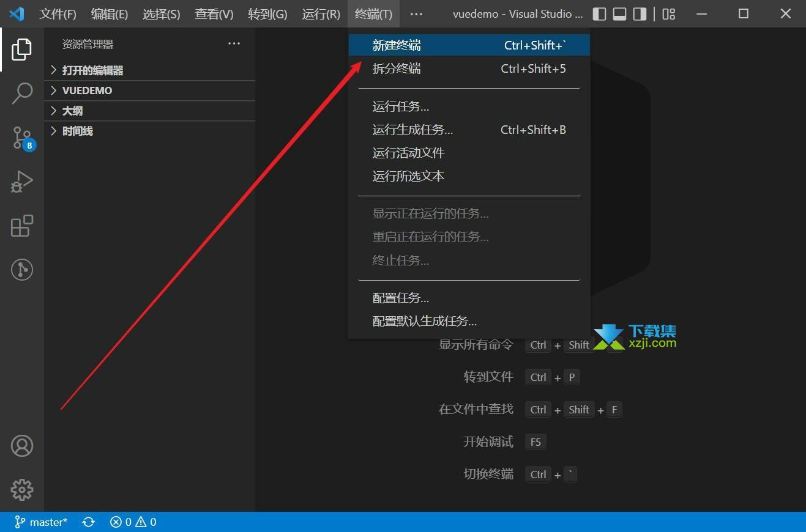
Task: Click 资源管理器 panel title
Action: [88, 44]
